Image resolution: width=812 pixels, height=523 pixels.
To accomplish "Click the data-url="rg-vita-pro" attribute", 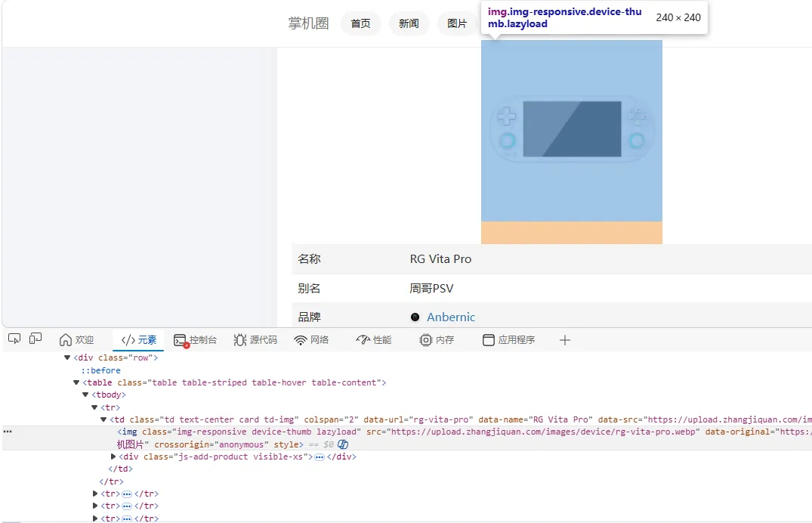I will point(418,419).
